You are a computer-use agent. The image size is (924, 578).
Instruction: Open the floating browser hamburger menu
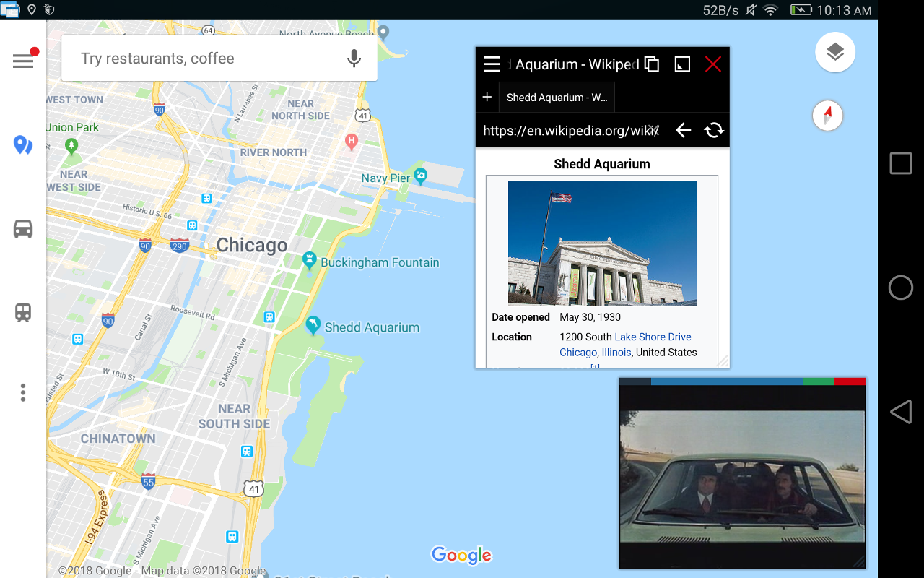click(x=492, y=64)
